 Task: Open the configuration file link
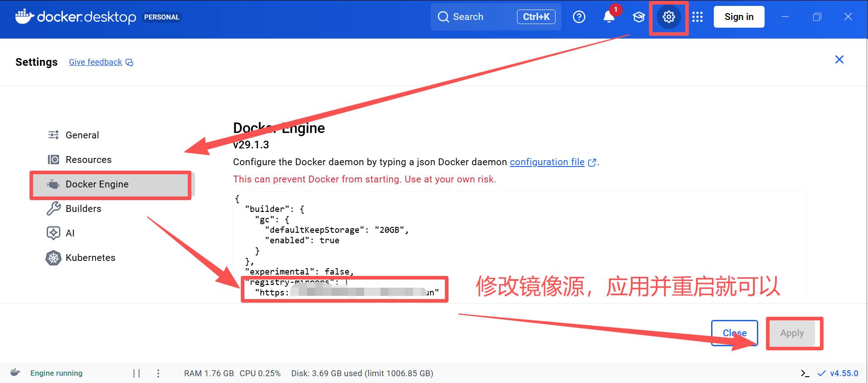[547, 162]
